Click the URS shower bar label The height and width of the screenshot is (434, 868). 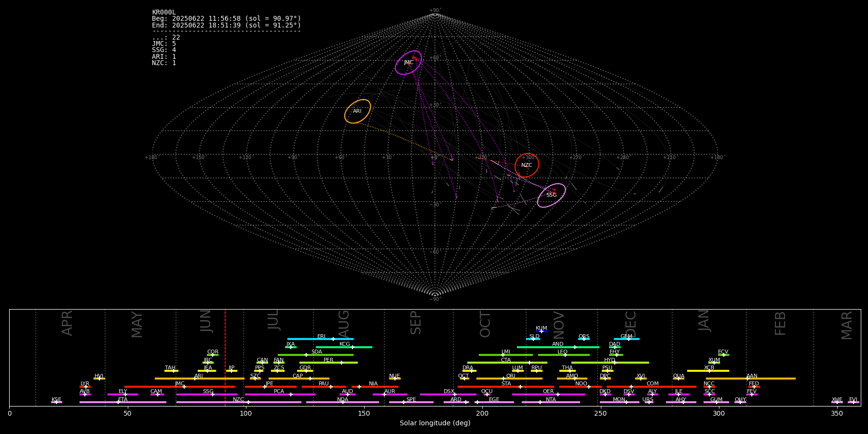(x=648, y=400)
